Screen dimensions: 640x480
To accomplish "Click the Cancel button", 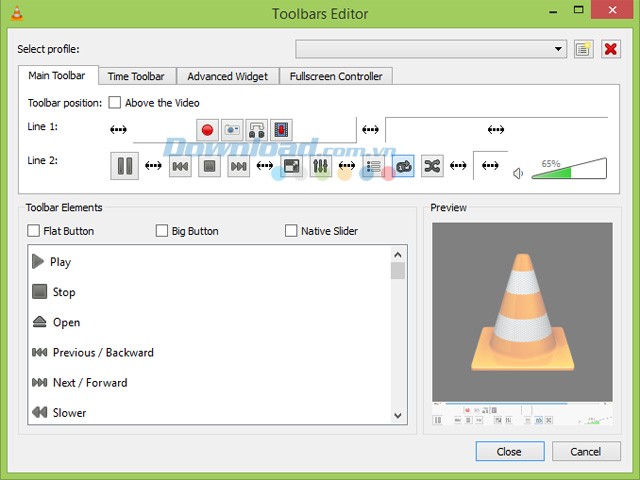I will point(586,451).
